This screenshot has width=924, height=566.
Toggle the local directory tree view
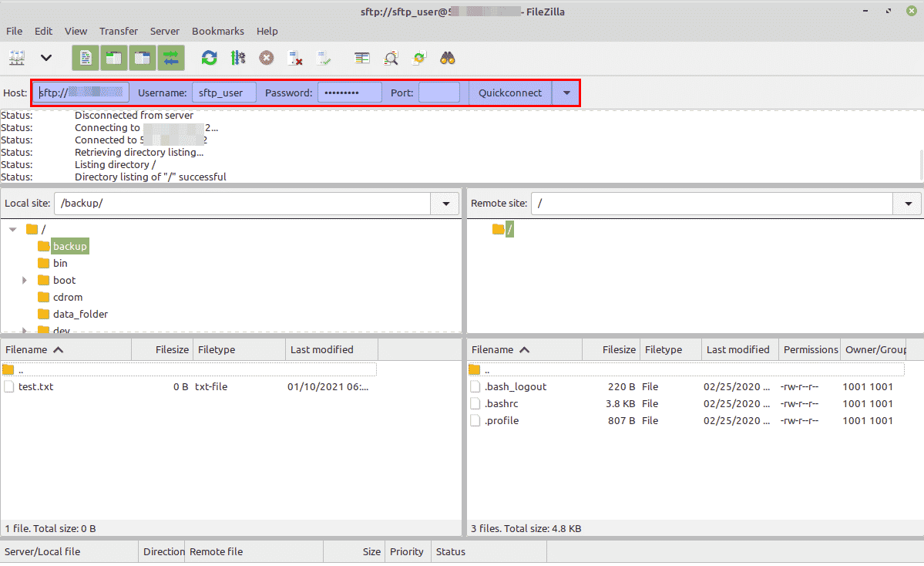(x=114, y=58)
